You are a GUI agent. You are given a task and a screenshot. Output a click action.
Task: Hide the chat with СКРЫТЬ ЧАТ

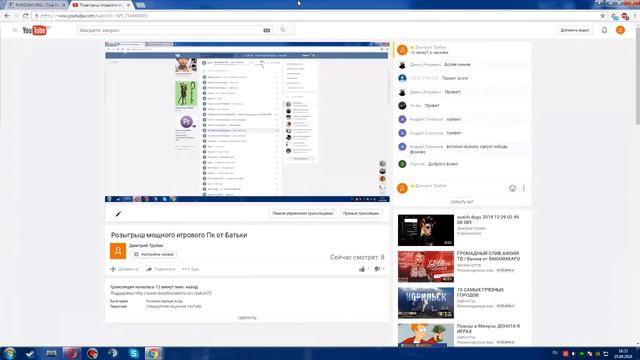(x=462, y=202)
